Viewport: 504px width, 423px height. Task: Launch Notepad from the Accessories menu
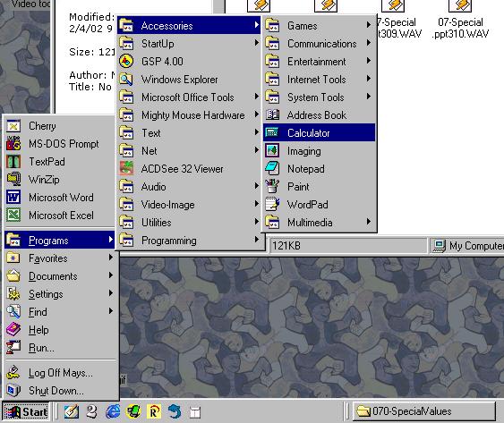coord(319,169)
